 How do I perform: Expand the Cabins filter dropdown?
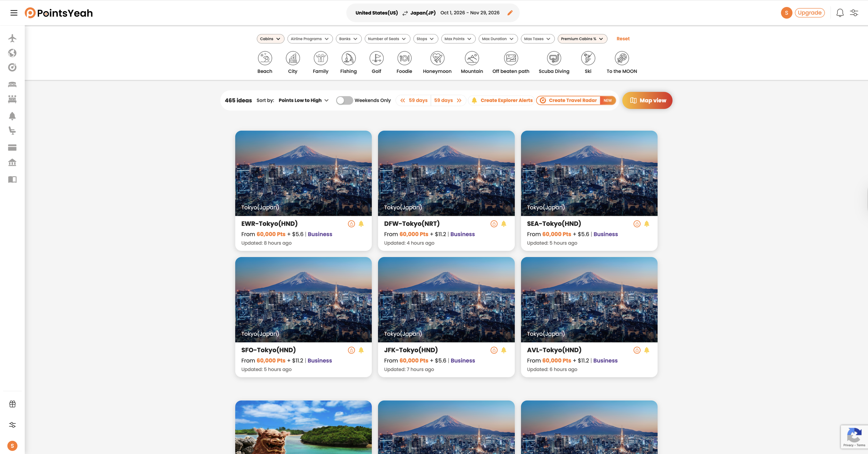(270, 39)
